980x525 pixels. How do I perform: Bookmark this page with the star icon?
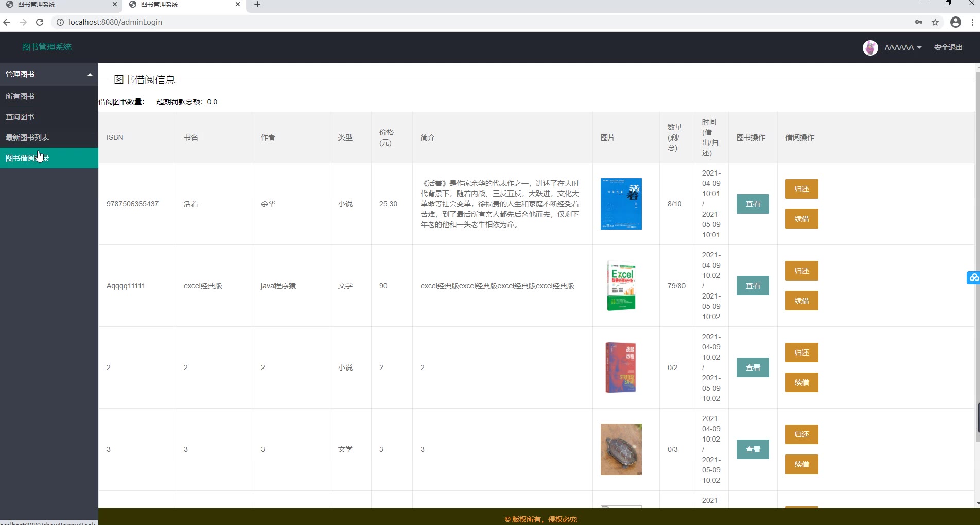pos(935,22)
